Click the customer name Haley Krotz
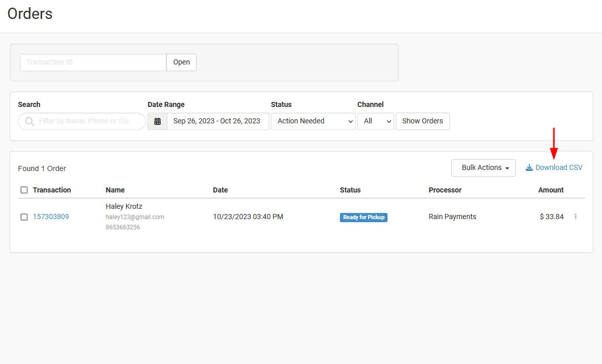This screenshot has height=364, width=602. pos(124,207)
